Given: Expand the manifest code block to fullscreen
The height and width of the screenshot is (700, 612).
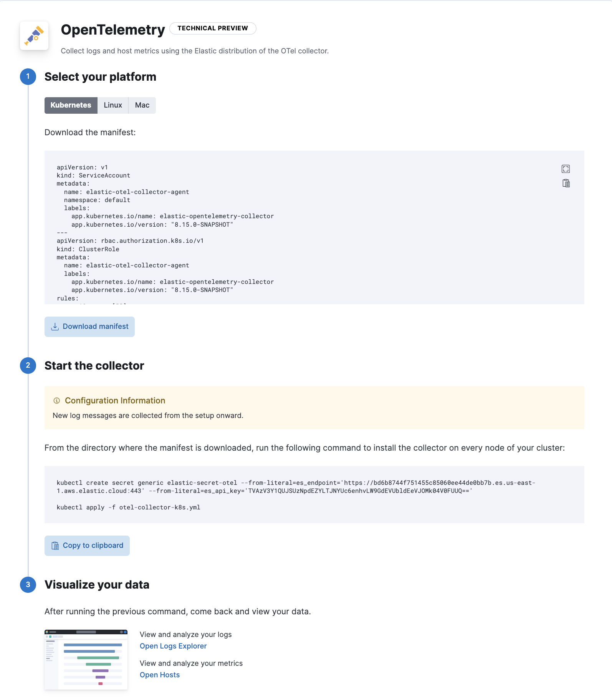Looking at the screenshot, I should click(566, 169).
